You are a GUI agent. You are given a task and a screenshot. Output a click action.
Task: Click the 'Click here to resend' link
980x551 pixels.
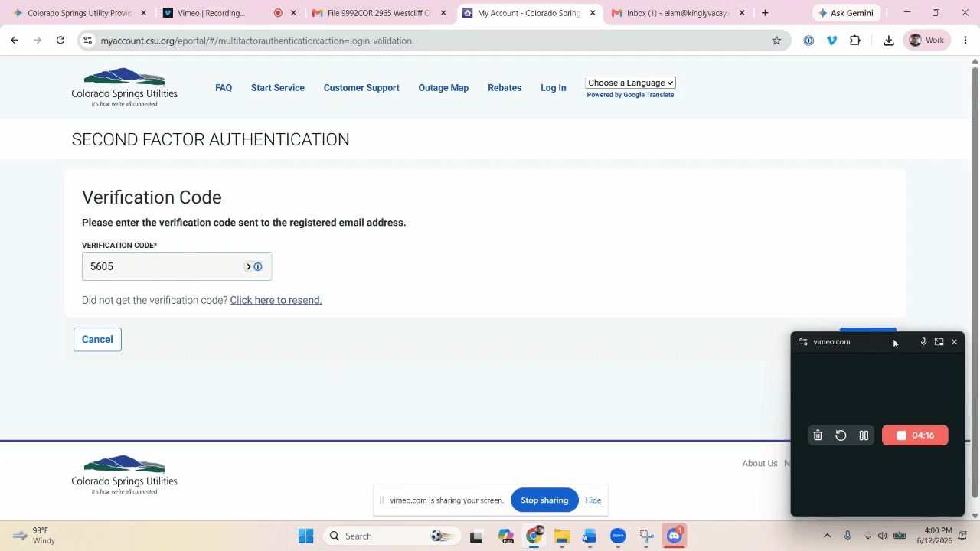coord(276,300)
